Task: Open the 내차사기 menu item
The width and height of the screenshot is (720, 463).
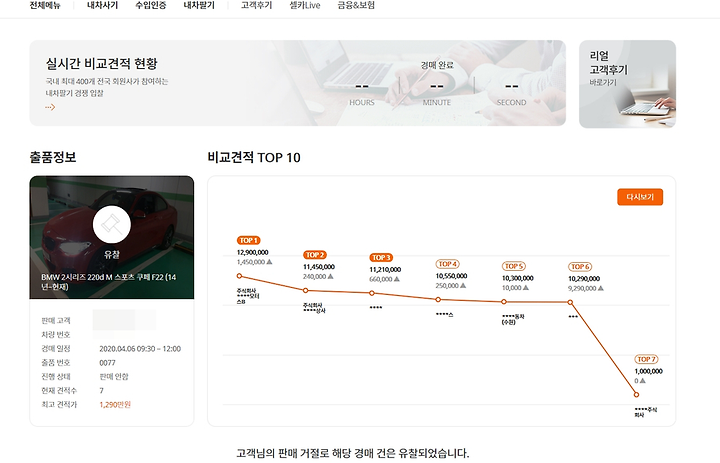Action: [x=102, y=6]
